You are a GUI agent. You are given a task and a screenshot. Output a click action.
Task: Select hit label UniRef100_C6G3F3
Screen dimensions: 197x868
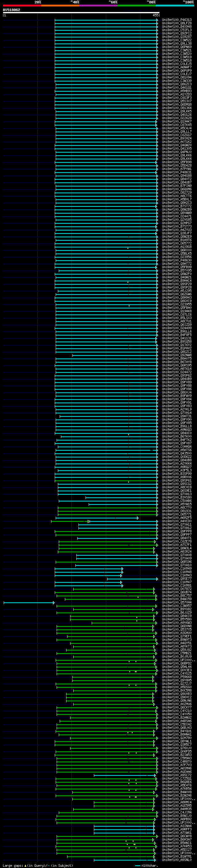click(176, 98)
